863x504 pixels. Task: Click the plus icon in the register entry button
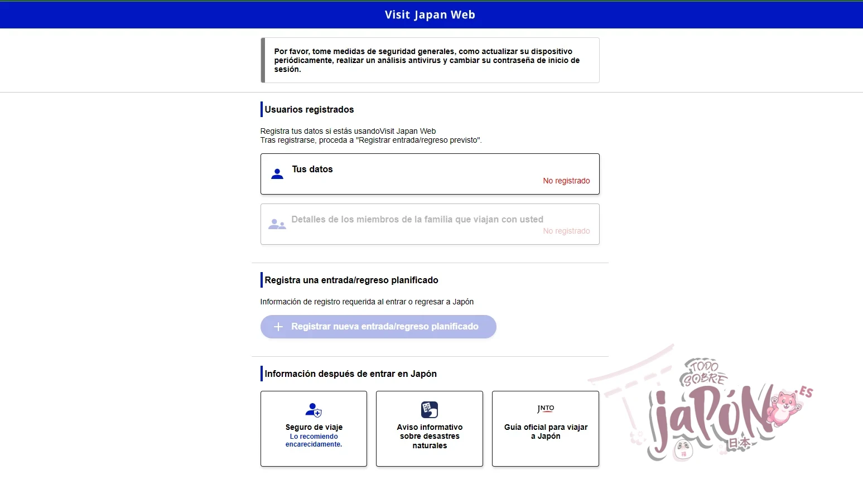(x=278, y=327)
